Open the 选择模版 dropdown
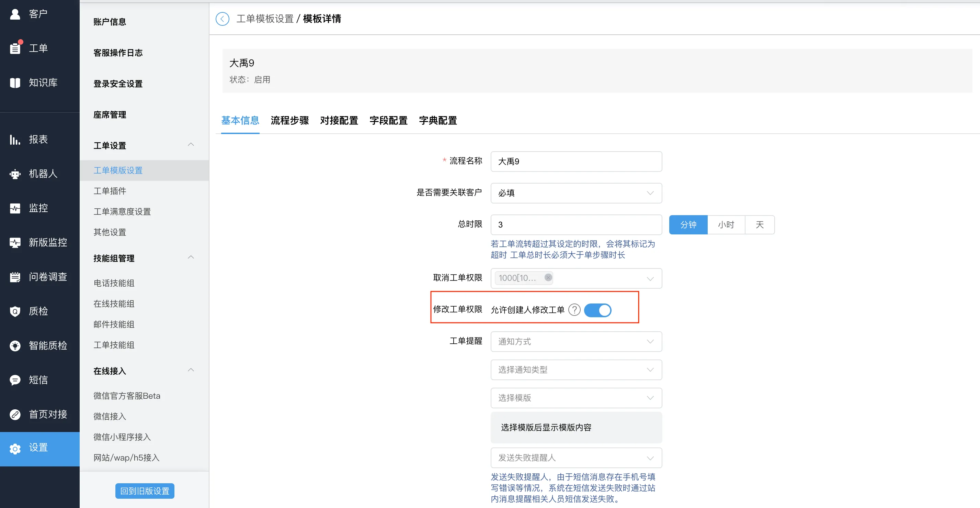The height and width of the screenshot is (508, 980). coord(576,398)
